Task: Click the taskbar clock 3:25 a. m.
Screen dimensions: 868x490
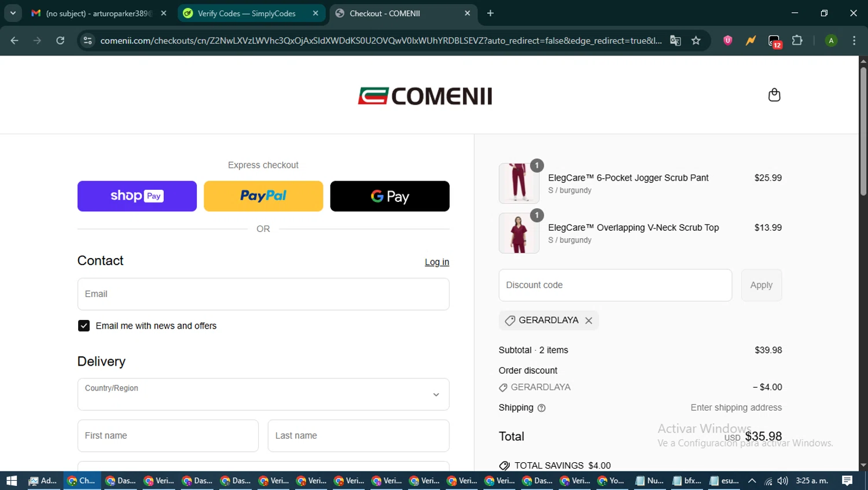Action: (x=812, y=481)
